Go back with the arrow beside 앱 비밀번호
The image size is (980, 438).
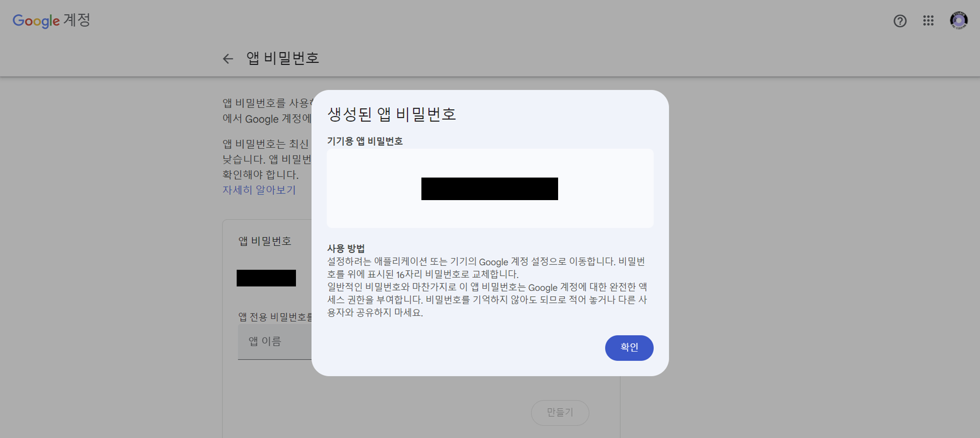228,59
